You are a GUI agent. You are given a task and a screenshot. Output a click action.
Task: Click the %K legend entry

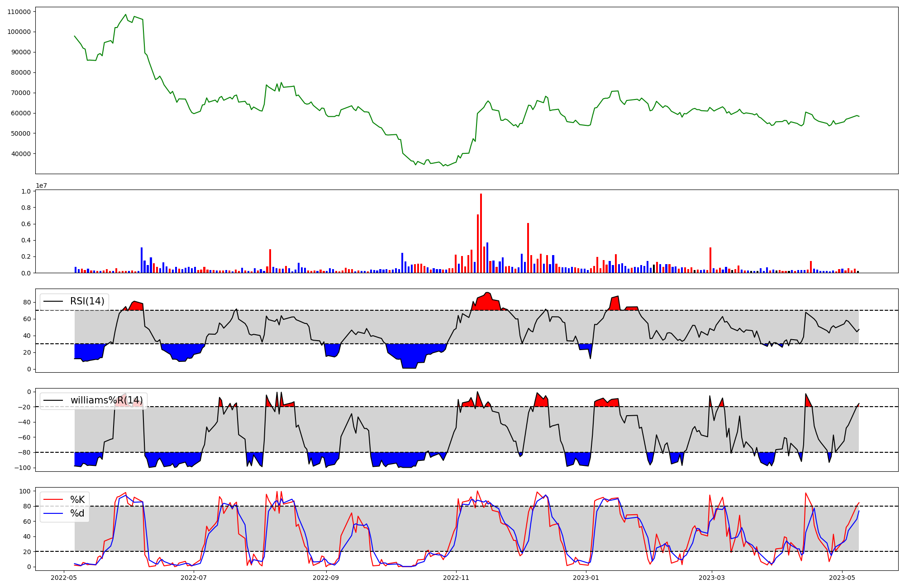pyautogui.click(x=77, y=500)
